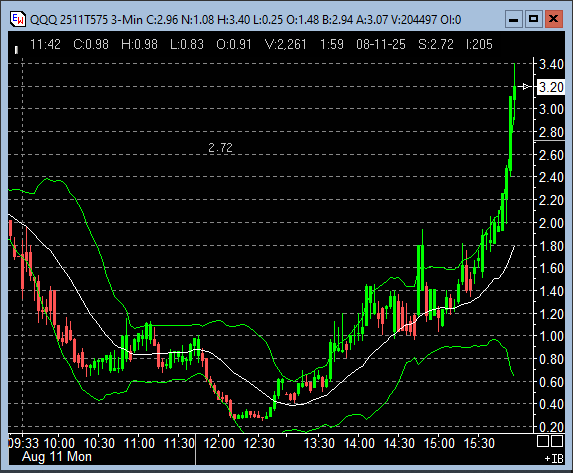The height and width of the screenshot is (473, 573).
Task: Close the QQQ chart window
Action: pos(554,19)
